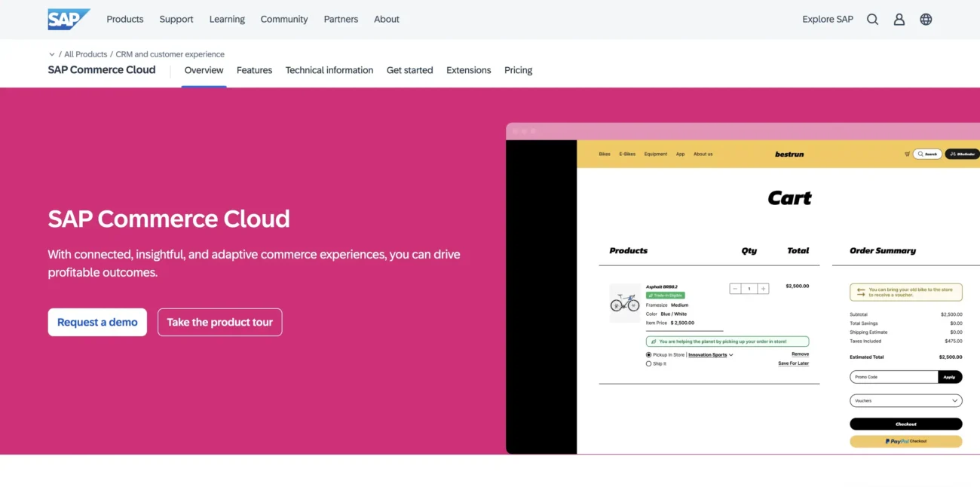Image resolution: width=980 pixels, height=487 pixels.
Task: Remove the Asphalt BR88.2 from the cart
Action: (800, 354)
